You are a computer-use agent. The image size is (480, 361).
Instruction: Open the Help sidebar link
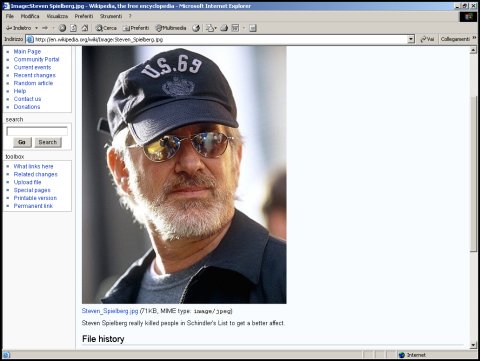tap(20, 91)
